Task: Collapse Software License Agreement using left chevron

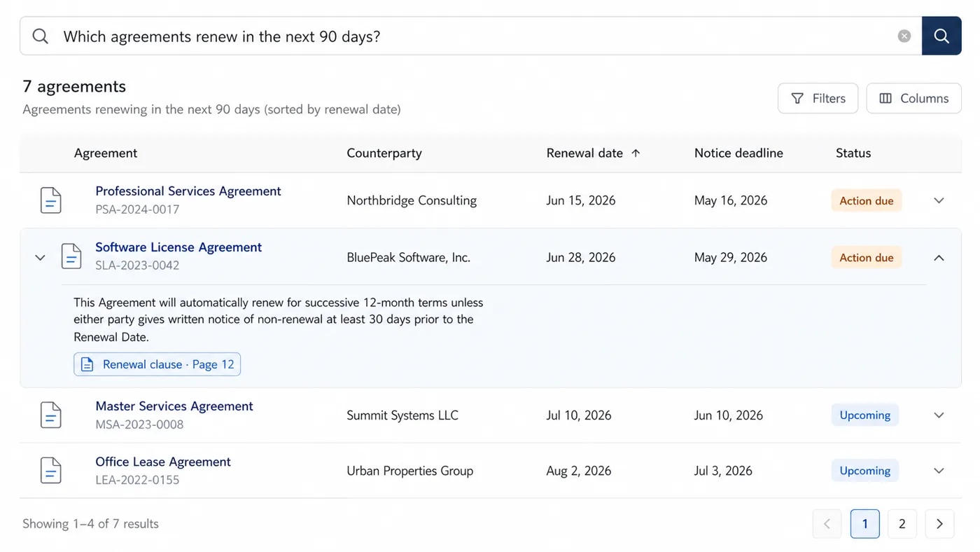Action: [40, 257]
